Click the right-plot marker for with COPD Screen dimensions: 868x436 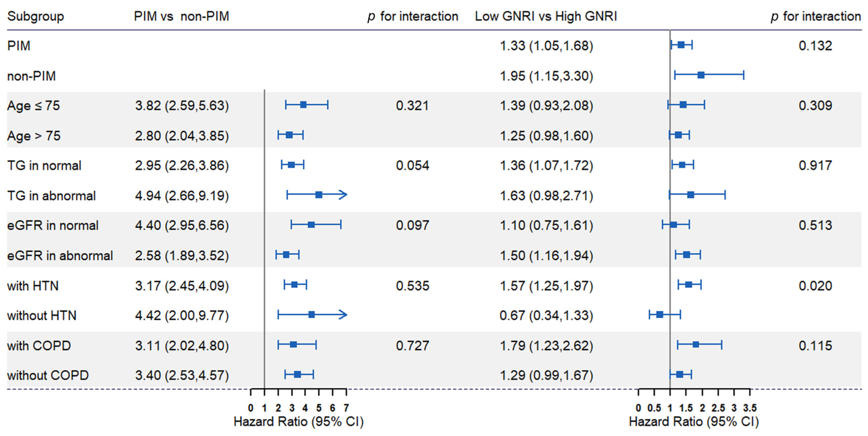[696, 344]
